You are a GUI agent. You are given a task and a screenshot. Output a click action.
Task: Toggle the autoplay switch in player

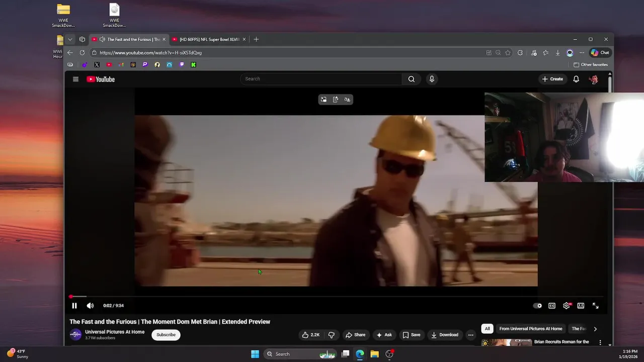[x=538, y=306]
